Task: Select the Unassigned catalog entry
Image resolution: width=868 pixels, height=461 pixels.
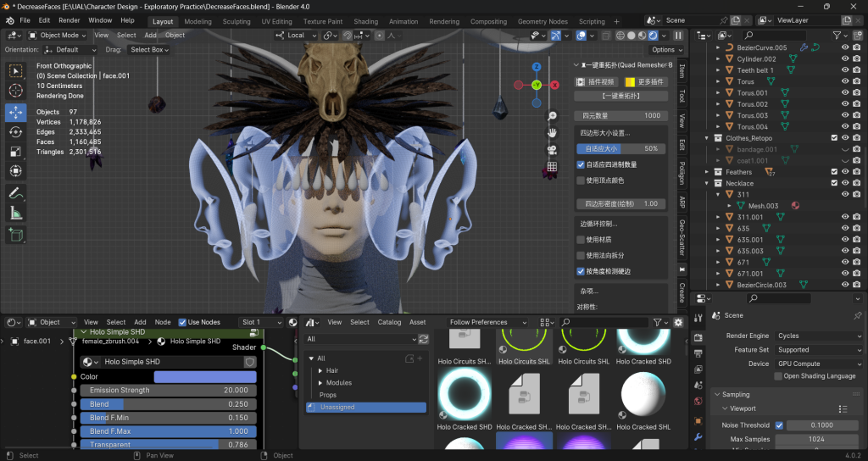Action: pyautogui.click(x=366, y=407)
